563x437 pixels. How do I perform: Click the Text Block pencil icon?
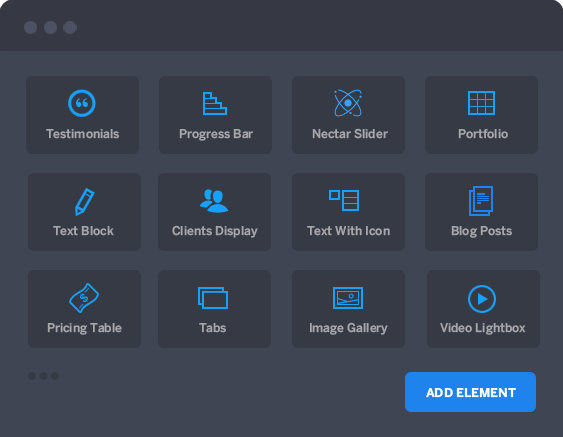(x=84, y=201)
